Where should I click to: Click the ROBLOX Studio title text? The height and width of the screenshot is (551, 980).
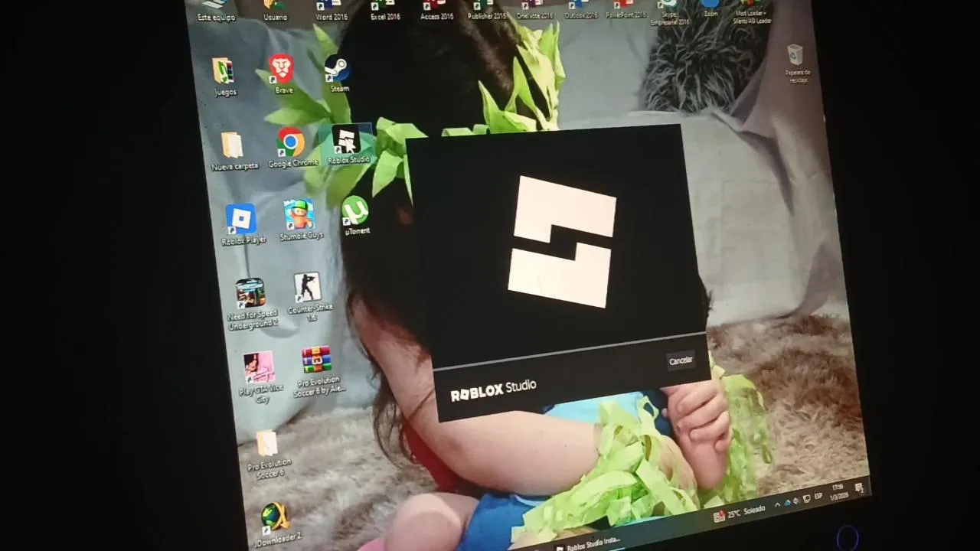click(493, 390)
